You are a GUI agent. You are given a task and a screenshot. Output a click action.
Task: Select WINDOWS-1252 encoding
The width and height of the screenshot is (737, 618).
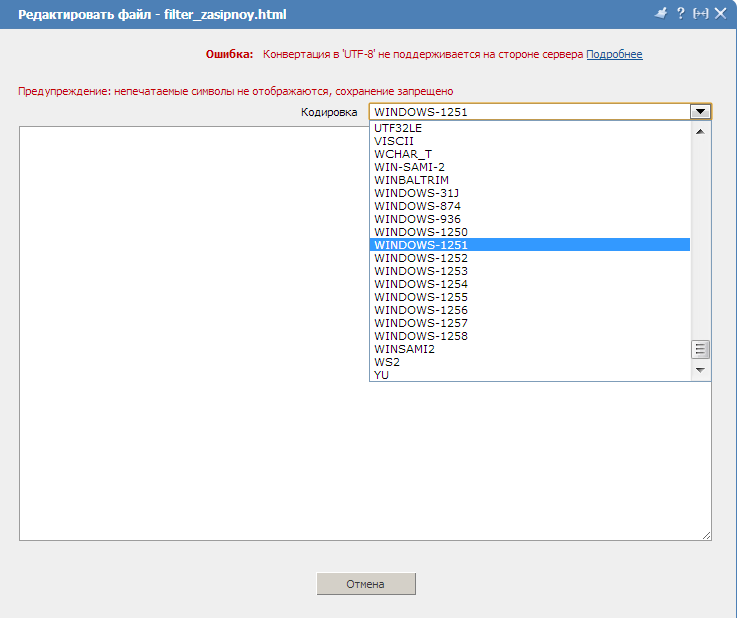click(x=420, y=258)
